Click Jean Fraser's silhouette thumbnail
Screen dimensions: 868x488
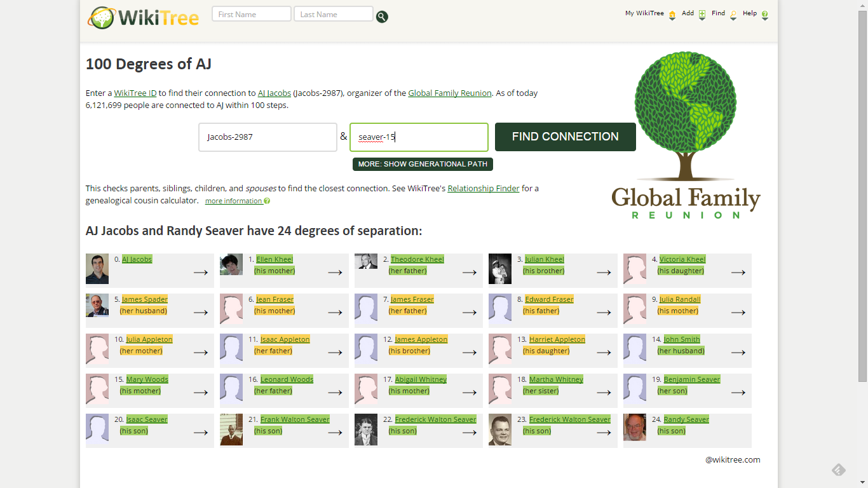[x=231, y=309]
